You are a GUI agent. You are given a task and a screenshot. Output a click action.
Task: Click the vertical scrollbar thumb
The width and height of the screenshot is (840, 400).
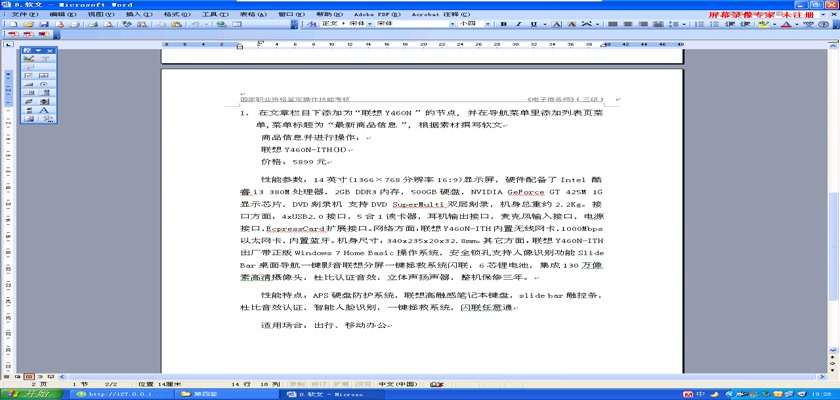[832, 246]
